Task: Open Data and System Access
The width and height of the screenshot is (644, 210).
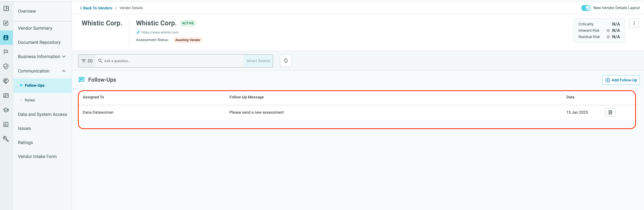Action: click(x=43, y=114)
